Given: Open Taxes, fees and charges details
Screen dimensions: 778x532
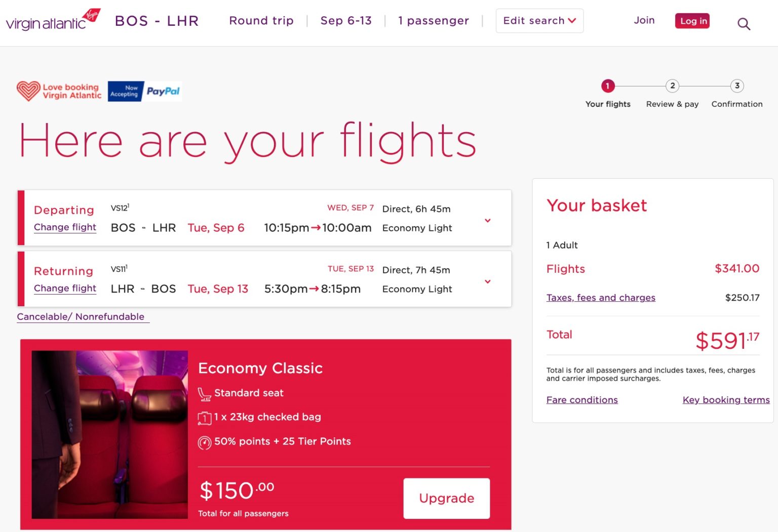Looking at the screenshot, I should pyautogui.click(x=601, y=298).
